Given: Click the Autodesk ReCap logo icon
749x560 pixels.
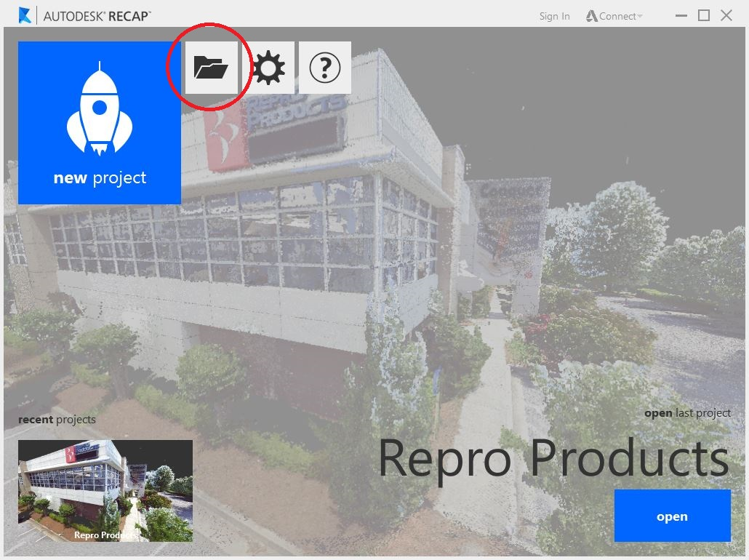Looking at the screenshot, I should point(25,15).
